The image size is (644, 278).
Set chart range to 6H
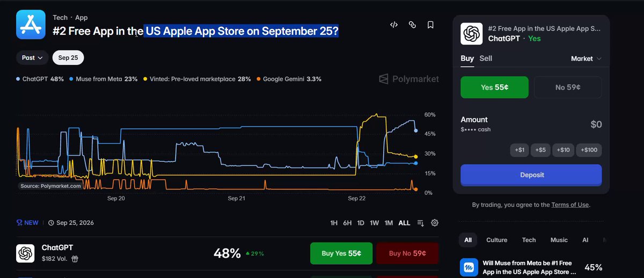(347, 223)
